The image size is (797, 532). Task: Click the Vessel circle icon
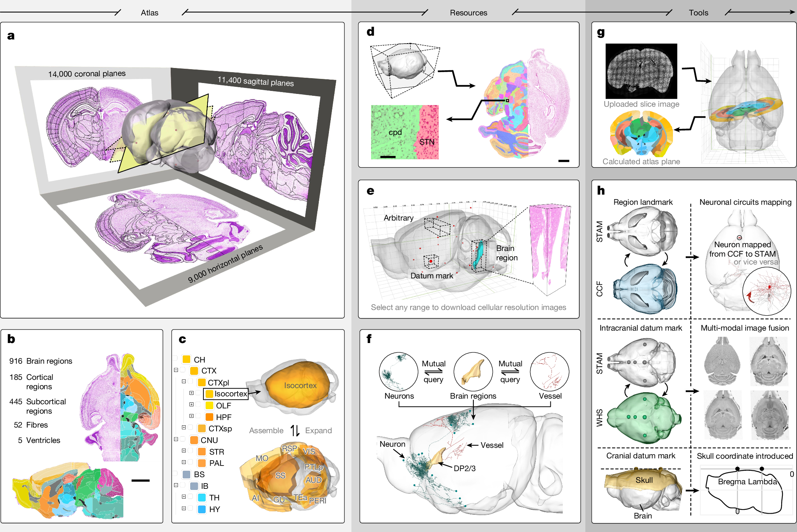549,371
